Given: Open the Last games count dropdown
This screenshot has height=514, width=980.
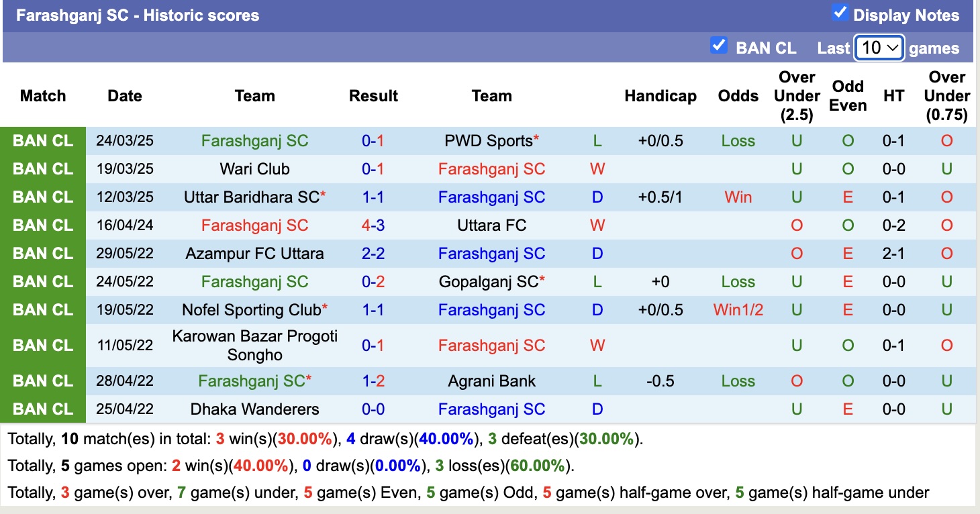Looking at the screenshot, I should pyautogui.click(x=879, y=48).
